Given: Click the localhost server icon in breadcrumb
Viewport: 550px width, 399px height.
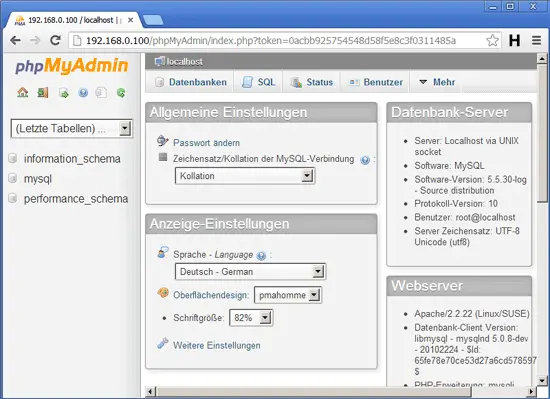Looking at the screenshot, I should coord(160,61).
